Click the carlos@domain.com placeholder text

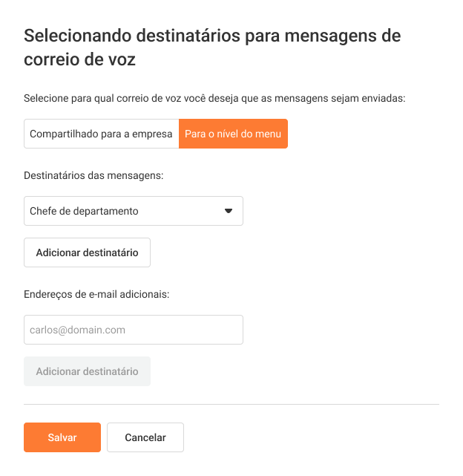(x=77, y=330)
